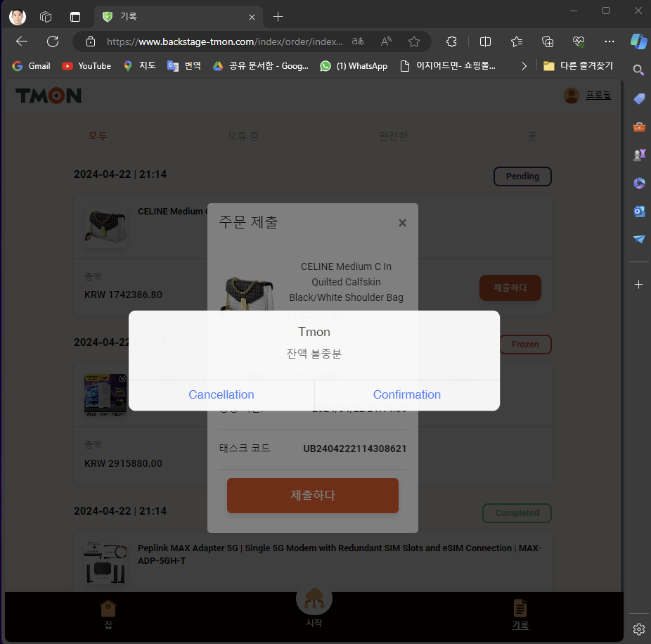The height and width of the screenshot is (644, 651).
Task: Open the games chess sidebar icon
Action: pyautogui.click(x=639, y=155)
